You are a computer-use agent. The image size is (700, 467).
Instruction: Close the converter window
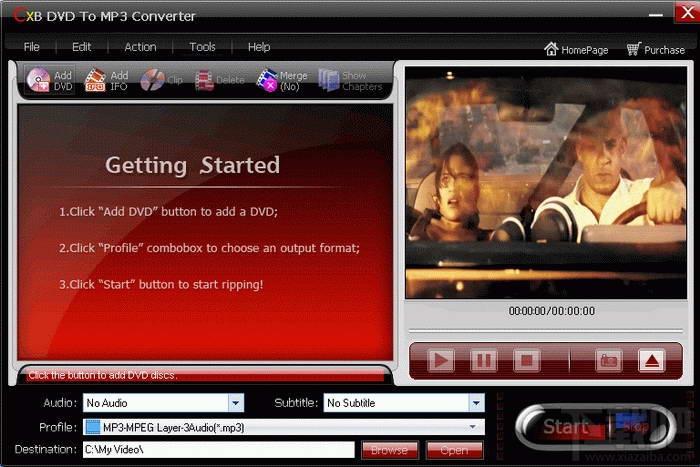coord(687,13)
